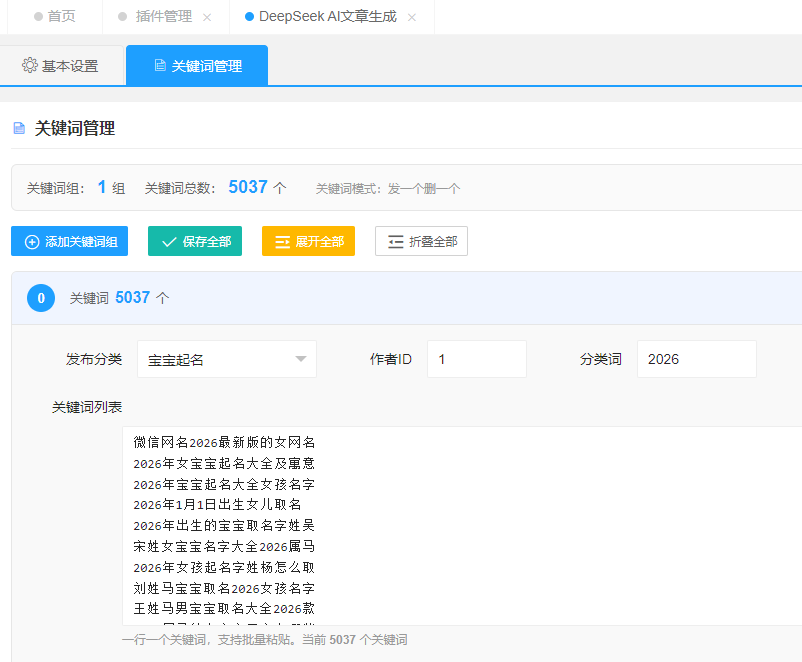Switch to the 首页 tab

pyautogui.click(x=61, y=17)
